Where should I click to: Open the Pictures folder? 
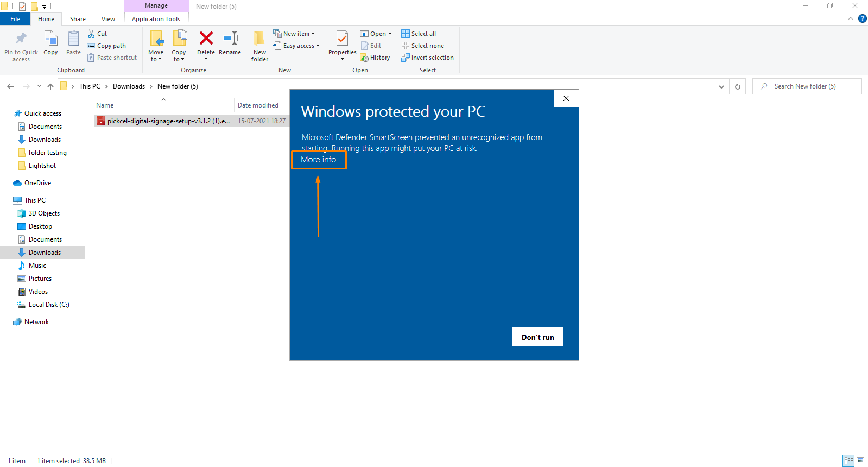pos(40,279)
